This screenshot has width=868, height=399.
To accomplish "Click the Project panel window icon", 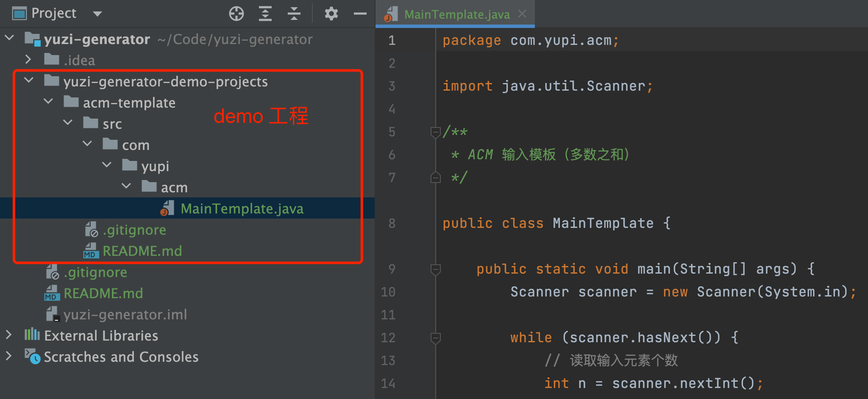I will coord(19,14).
